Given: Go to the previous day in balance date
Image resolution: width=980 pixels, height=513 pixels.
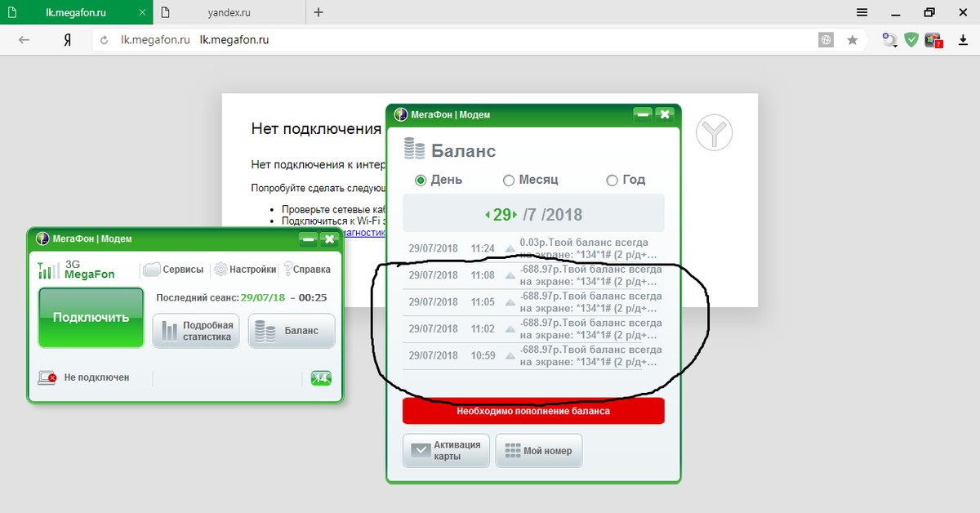Looking at the screenshot, I should click(x=488, y=215).
